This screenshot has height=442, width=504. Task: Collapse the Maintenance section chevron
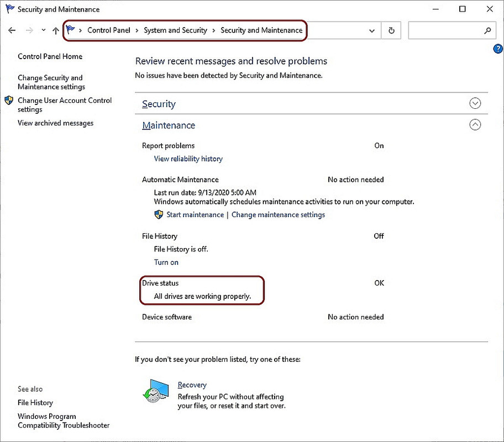[475, 124]
